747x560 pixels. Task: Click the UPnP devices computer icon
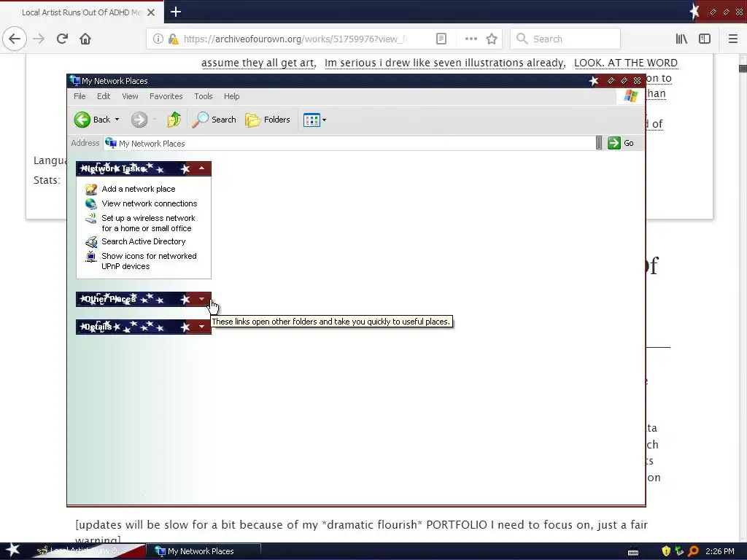pos(91,257)
